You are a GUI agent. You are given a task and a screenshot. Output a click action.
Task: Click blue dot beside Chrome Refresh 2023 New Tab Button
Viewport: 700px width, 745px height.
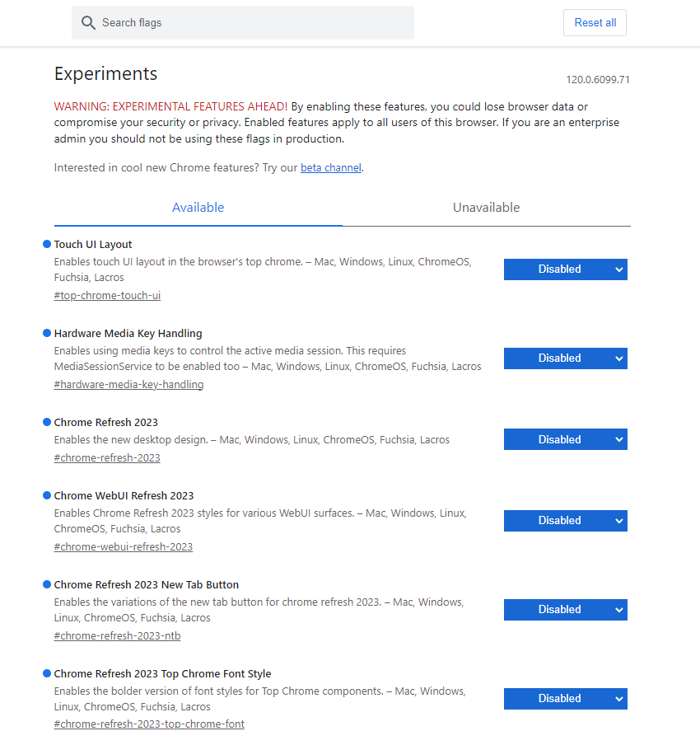[x=47, y=584]
